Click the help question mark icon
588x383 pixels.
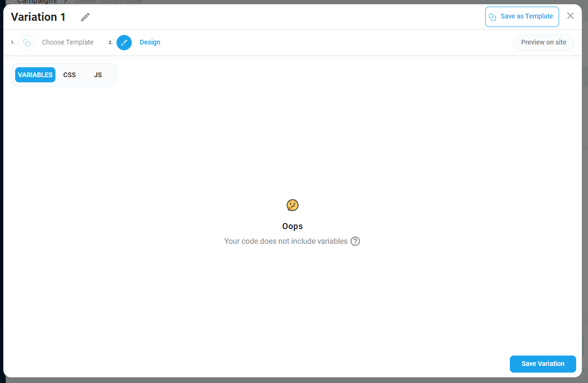(355, 241)
